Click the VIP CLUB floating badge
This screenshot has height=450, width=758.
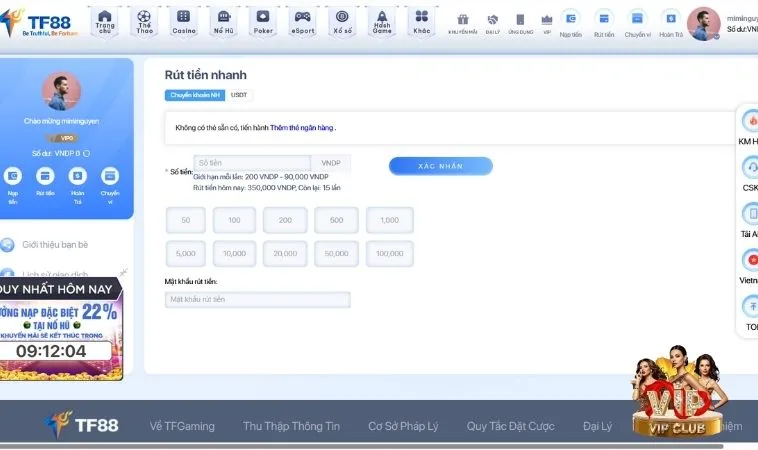(678, 392)
